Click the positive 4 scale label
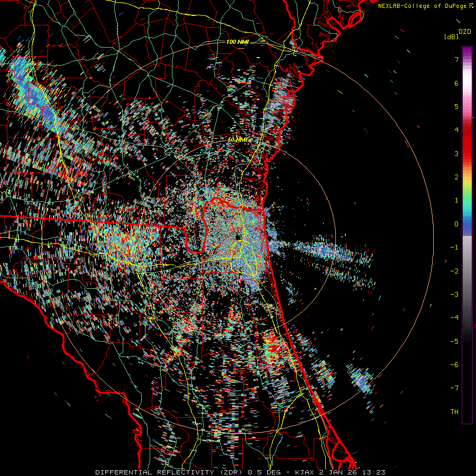 click(x=456, y=130)
